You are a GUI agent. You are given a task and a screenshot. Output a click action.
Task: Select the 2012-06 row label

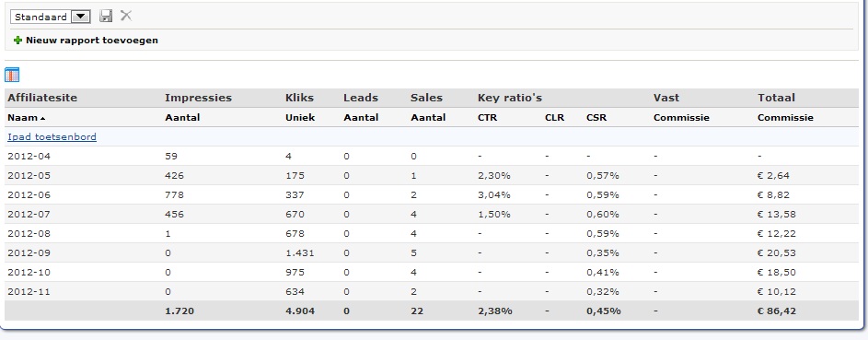tap(29, 195)
